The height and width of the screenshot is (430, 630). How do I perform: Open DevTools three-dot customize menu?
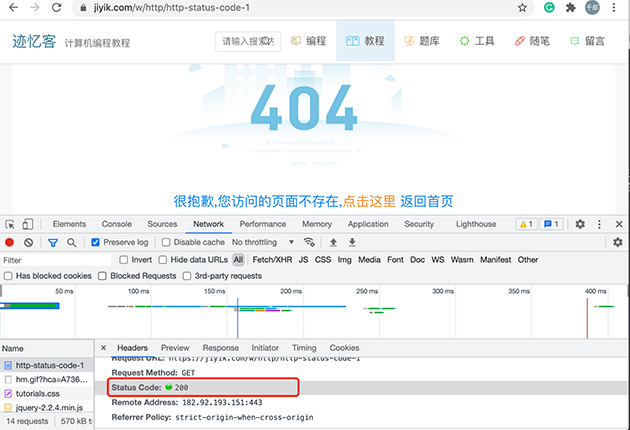click(599, 224)
